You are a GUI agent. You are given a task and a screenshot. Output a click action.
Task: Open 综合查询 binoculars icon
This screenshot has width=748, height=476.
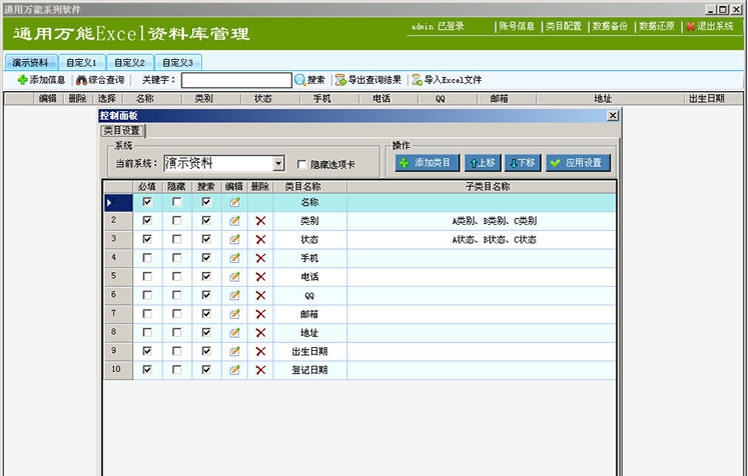point(81,80)
